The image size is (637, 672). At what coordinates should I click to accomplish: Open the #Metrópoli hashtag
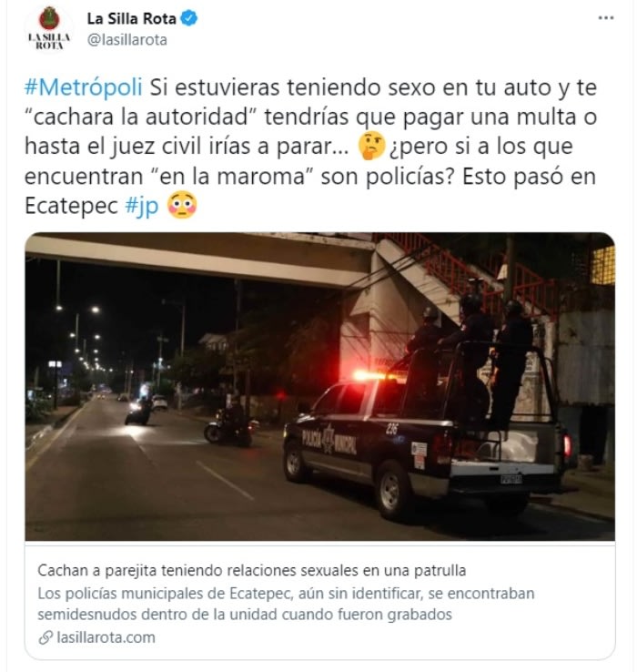(x=84, y=87)
